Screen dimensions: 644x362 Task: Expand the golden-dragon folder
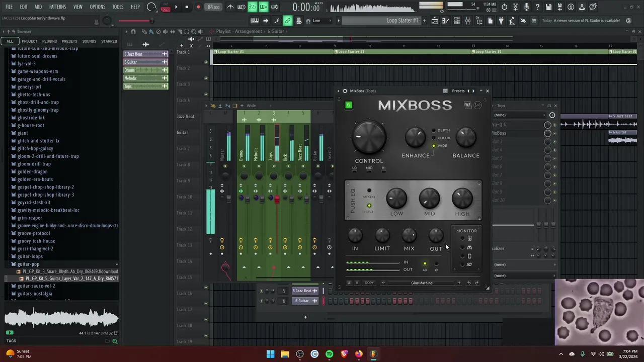33,171
